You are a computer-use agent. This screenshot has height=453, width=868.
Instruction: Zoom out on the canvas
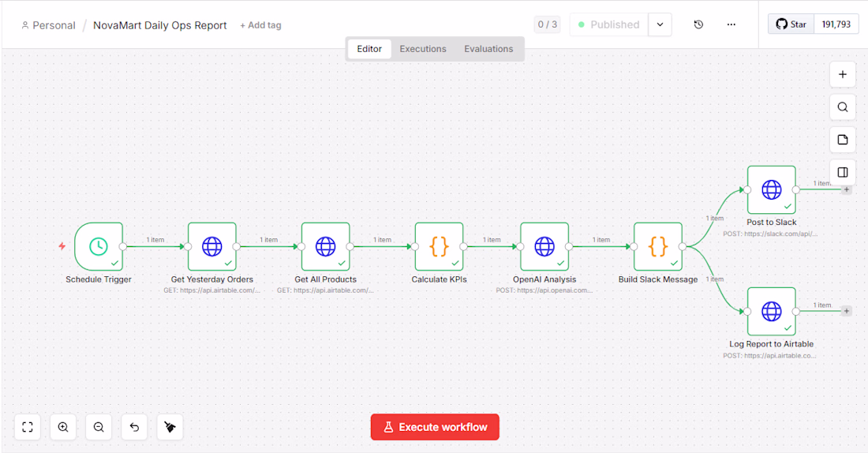tap(99, 427)
